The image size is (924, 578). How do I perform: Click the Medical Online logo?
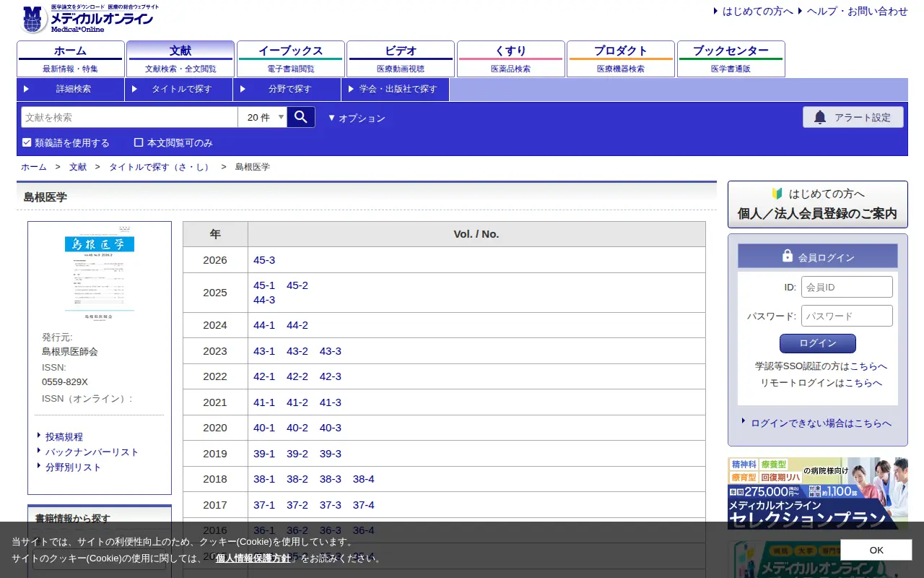[90, 19]
